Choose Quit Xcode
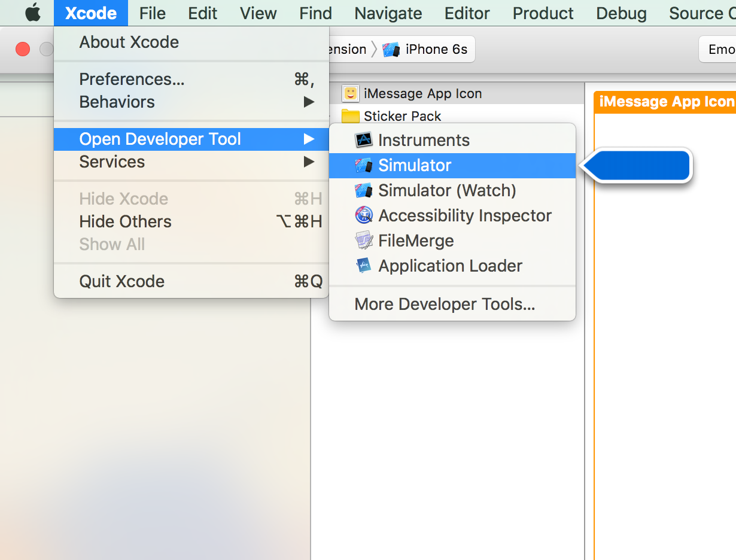736x560 pixels. pos(191,281)
